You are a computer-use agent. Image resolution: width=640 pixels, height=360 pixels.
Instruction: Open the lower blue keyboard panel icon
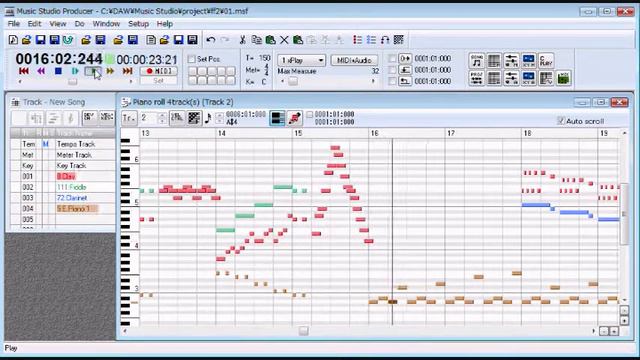point(529,78)
